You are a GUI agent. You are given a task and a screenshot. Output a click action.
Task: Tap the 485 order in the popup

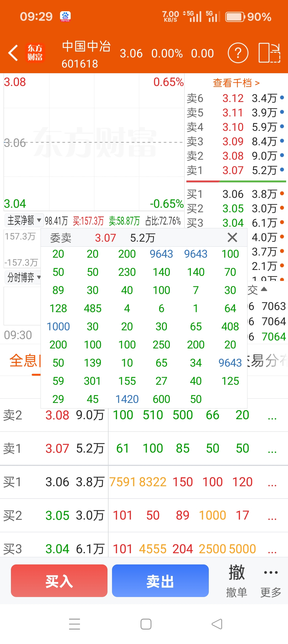point(93,308)
